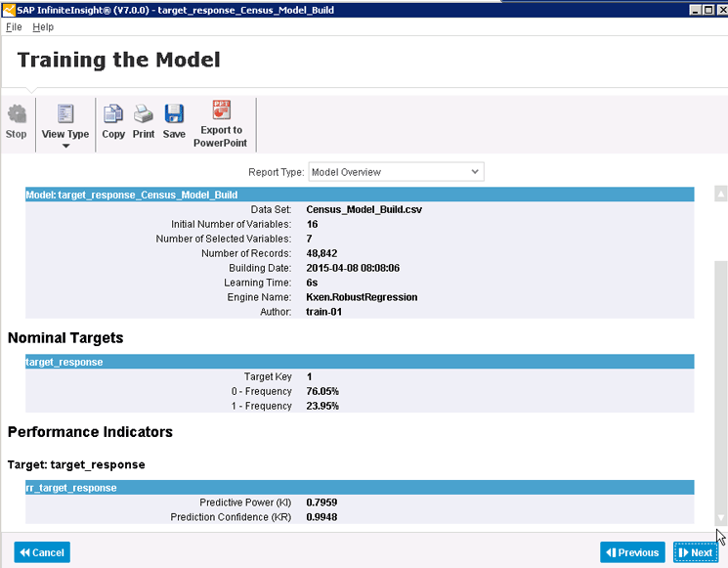Select the Number of Selected Variables value 7
The image size is (728, 568).
(x=309, y=239)
